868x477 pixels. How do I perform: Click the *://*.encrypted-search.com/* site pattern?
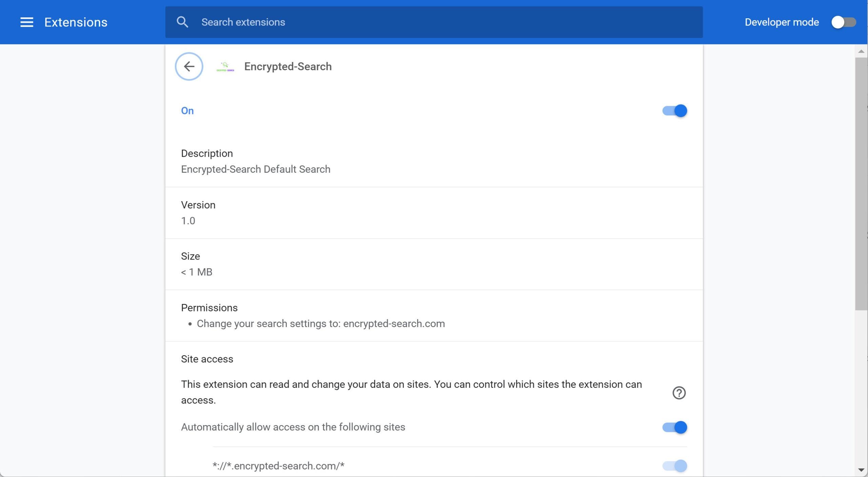[x=278, y=466]
